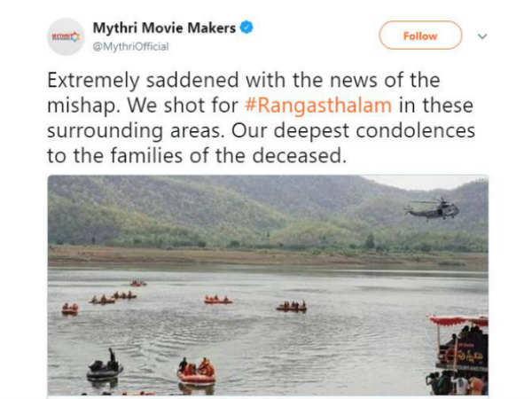Viewport: 532px width, 399px height.
Task: Expand the tweet options chevron
Action: click(x=482, y=36)
